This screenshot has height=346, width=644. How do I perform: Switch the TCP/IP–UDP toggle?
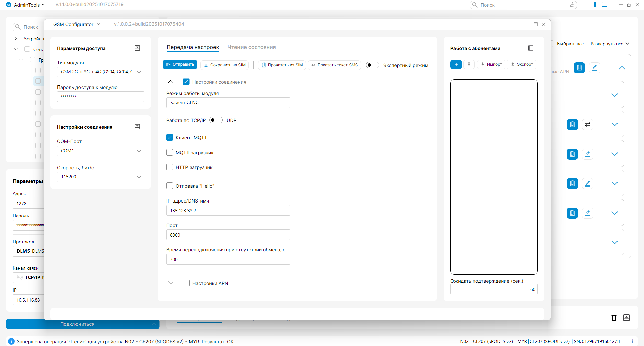click(216, 120)
